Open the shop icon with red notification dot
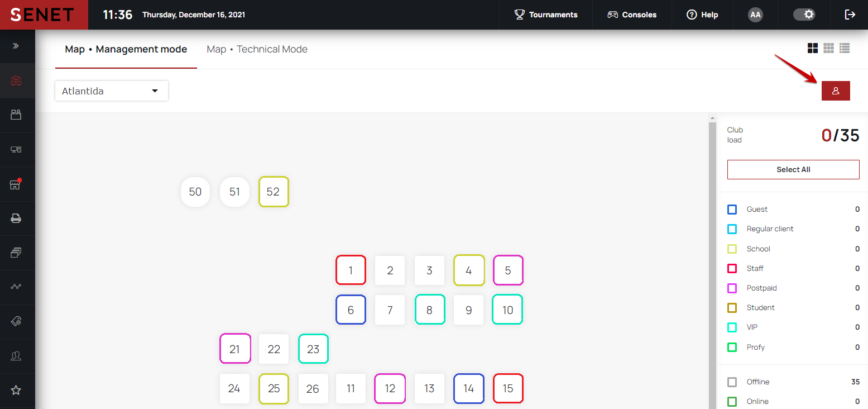Image resolution: width=868 pixels, height=409 pixels. pyautogui.click(x=16, y=184)
